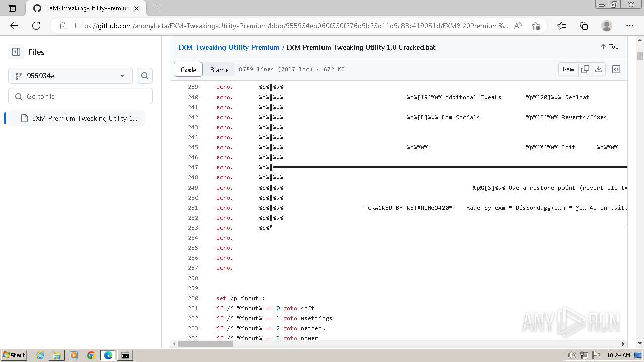Collapse the Files side panel icon
644x362 pixels.
(x=16, y=52)
